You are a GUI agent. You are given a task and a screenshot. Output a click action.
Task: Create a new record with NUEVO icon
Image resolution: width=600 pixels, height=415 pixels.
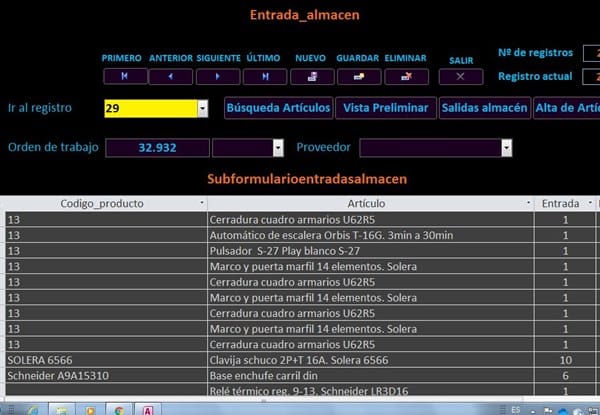(312, 76)
